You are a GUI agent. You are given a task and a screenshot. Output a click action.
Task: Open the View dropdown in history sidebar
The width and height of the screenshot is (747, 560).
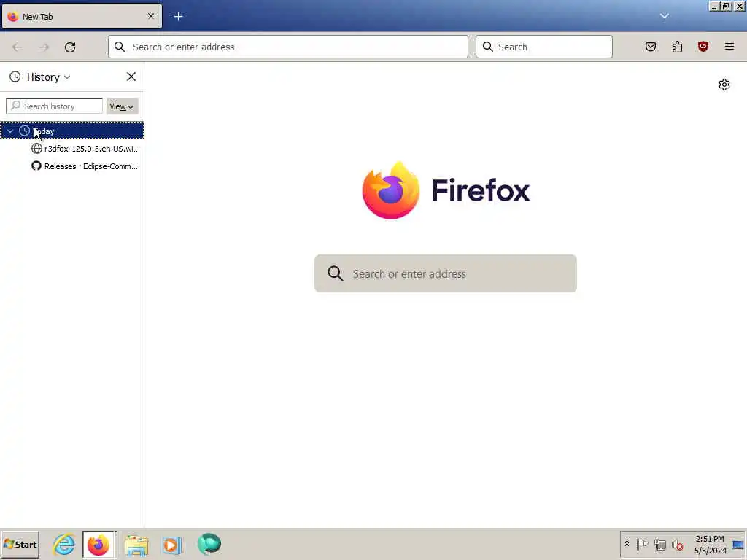[122, 106]
